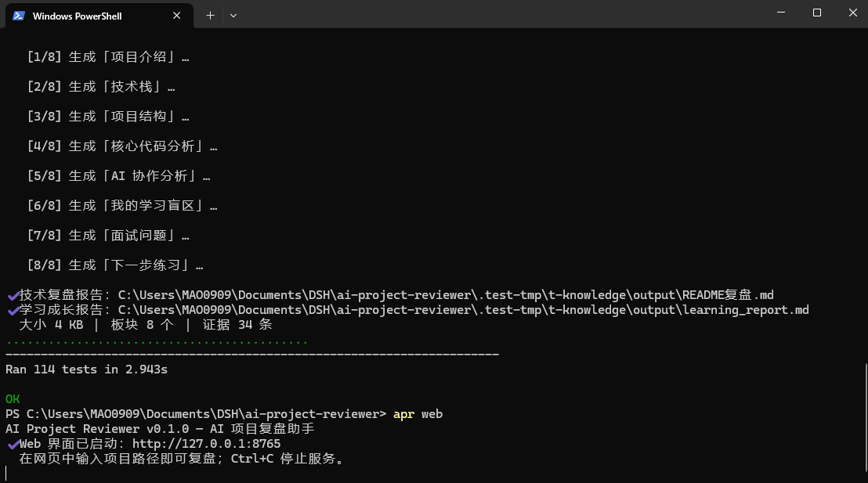Open the http://127.0.0.1:8765 link
The width and height of the screenshot is (868, 483).
(207, 444)
